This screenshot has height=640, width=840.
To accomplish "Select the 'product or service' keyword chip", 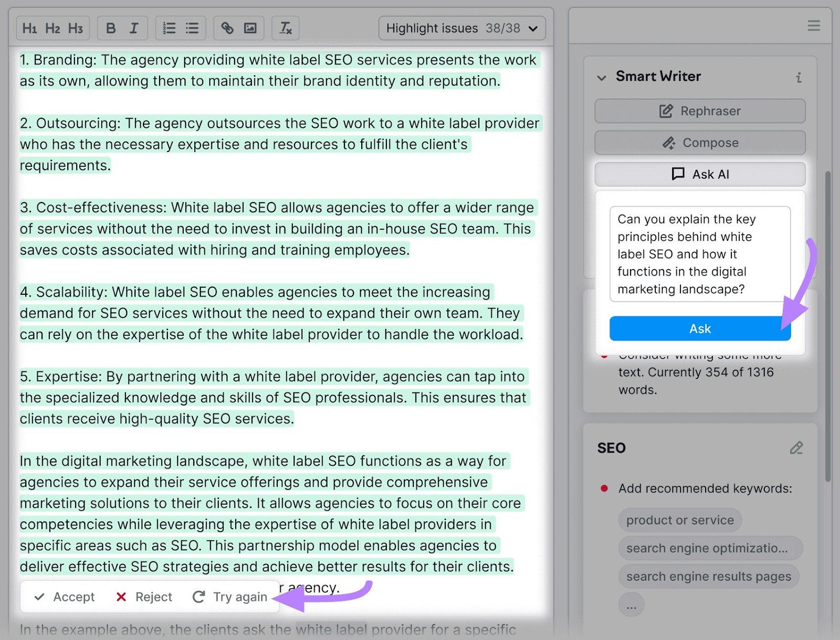I will coord(679,520).
